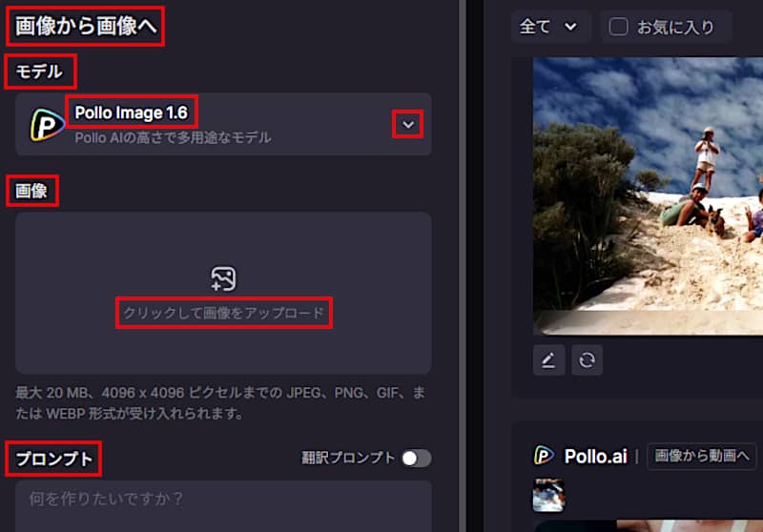
Task: Toggle the 翻訳プロンプト switch
Action: tap(417, 458)
